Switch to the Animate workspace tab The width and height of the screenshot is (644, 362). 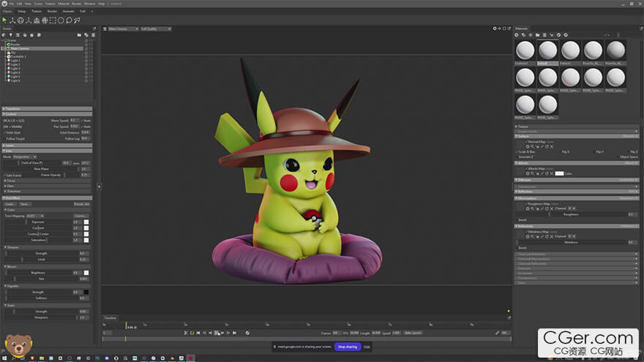[68, 12]
